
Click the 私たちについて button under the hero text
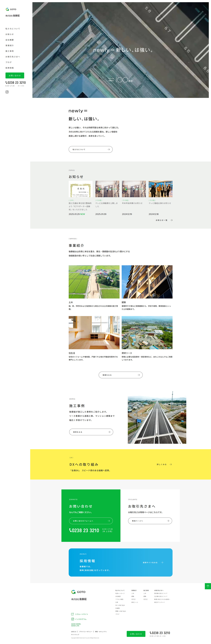91,149
